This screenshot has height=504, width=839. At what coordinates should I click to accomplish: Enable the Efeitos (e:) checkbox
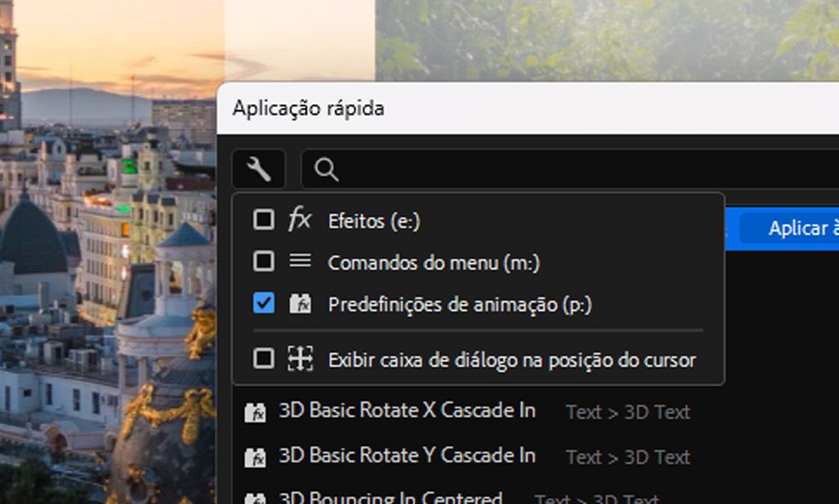[x=264, y=220]
